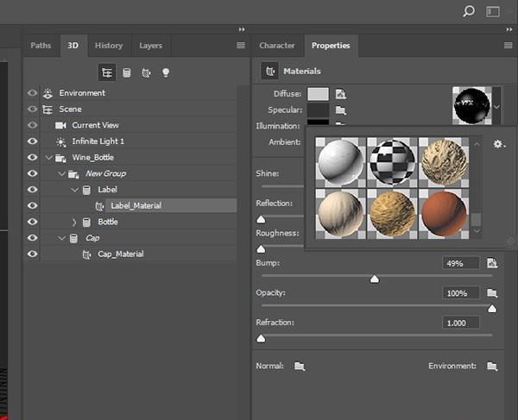Hide the Wine_Bottle group

tap(33, 157)
